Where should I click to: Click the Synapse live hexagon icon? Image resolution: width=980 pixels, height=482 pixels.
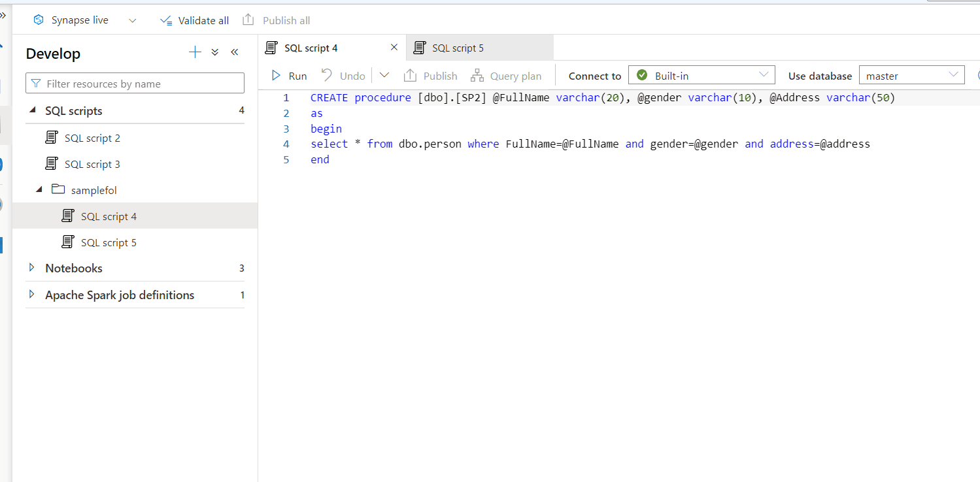tap(39, 20)
